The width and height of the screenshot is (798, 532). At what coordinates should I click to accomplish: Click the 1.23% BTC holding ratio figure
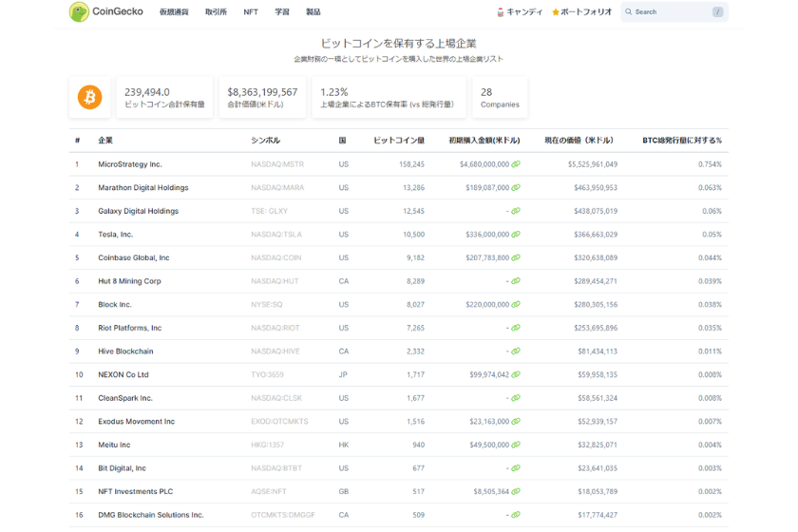333,92
